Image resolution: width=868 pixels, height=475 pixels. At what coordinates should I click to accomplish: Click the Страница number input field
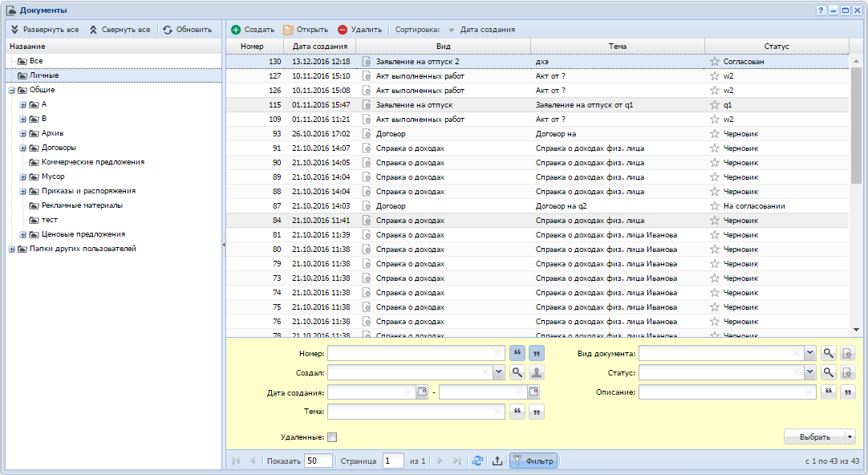pyautogui.click(x=394, y=461)
